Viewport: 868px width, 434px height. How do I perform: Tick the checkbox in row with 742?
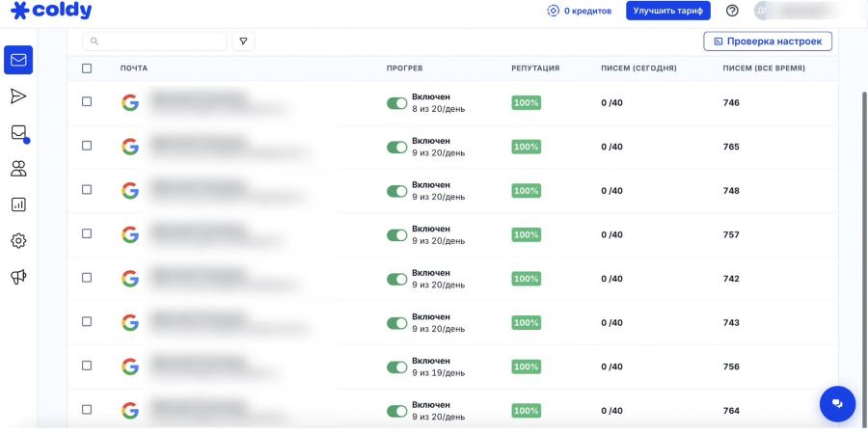tap(87, 278)
